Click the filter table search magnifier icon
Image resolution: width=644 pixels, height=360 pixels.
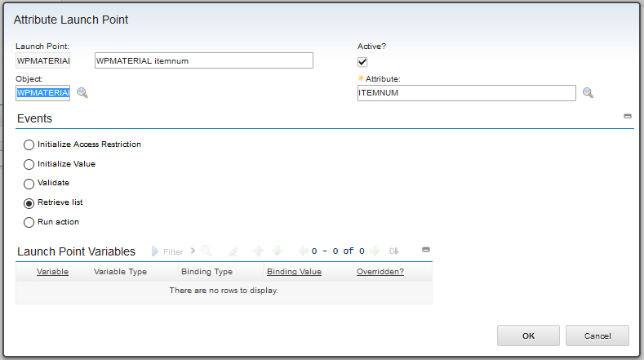click(x=207, y=251)
